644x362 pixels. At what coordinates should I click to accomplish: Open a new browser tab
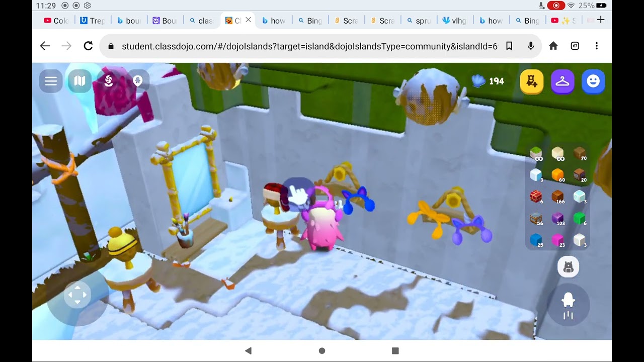pos(600,20)
